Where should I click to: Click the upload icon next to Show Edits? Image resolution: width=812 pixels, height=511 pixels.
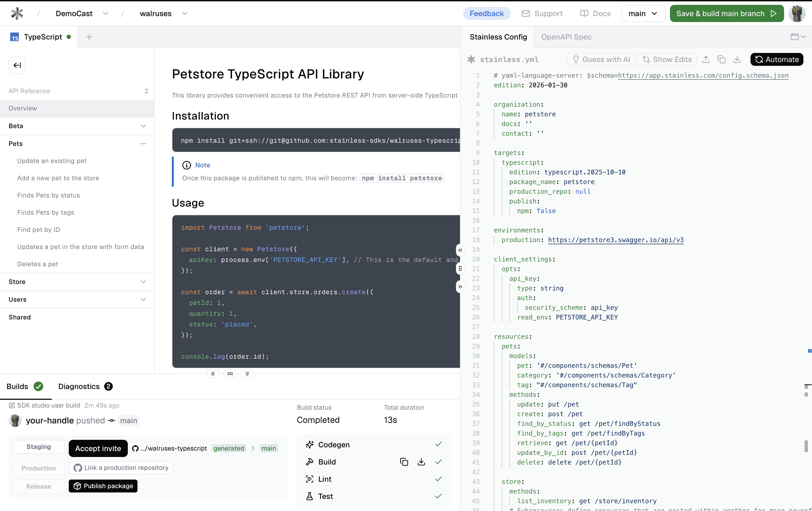pos(706,59)
